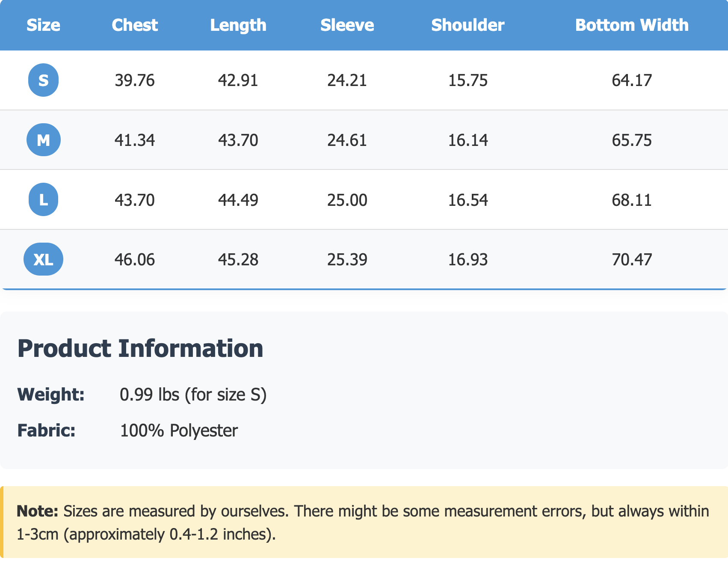Click the Shoulder column header
Image resolution: width=728 pixels, height=564 pixels.
(468, 25)
